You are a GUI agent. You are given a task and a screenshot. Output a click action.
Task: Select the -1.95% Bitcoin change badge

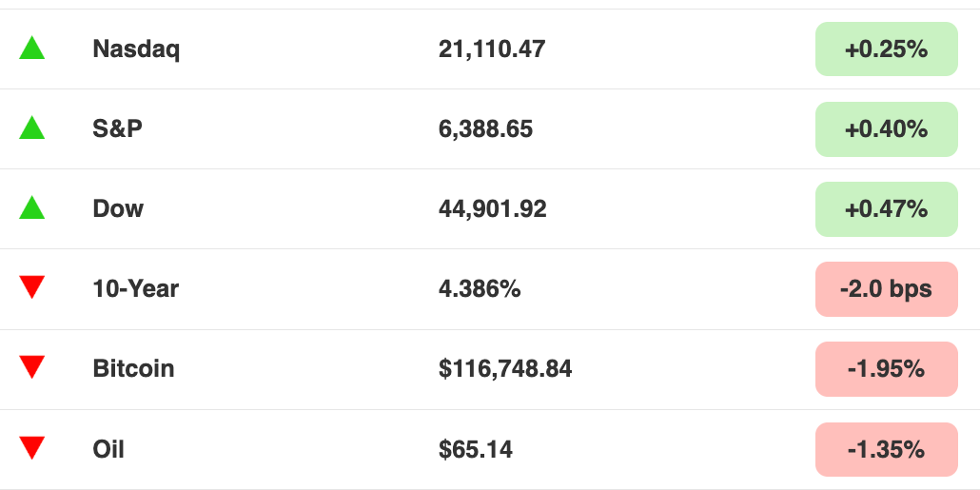click(886, 369)
